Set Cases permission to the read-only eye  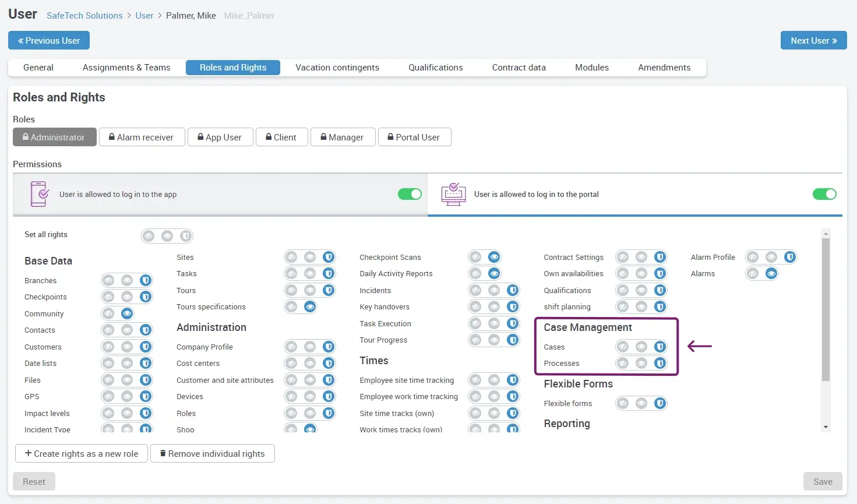641,347
